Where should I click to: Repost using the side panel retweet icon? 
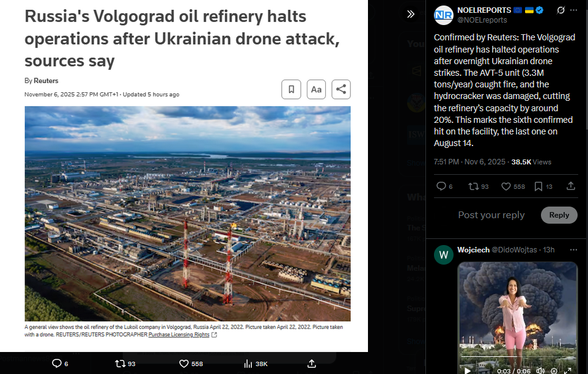pos(473,186)
